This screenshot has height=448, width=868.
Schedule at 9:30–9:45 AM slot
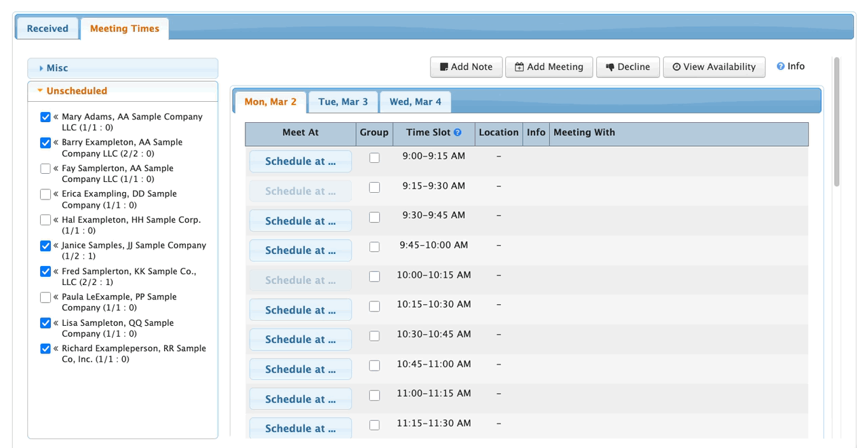click(300, 221)
